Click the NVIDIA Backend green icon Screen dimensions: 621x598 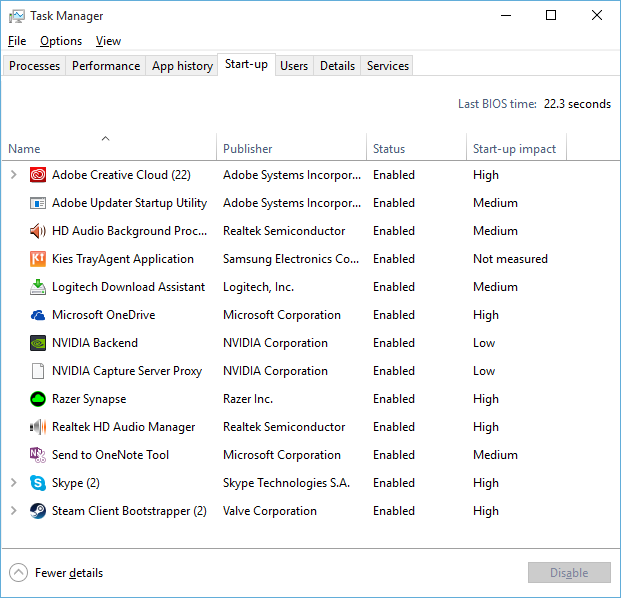coord(38,343)
